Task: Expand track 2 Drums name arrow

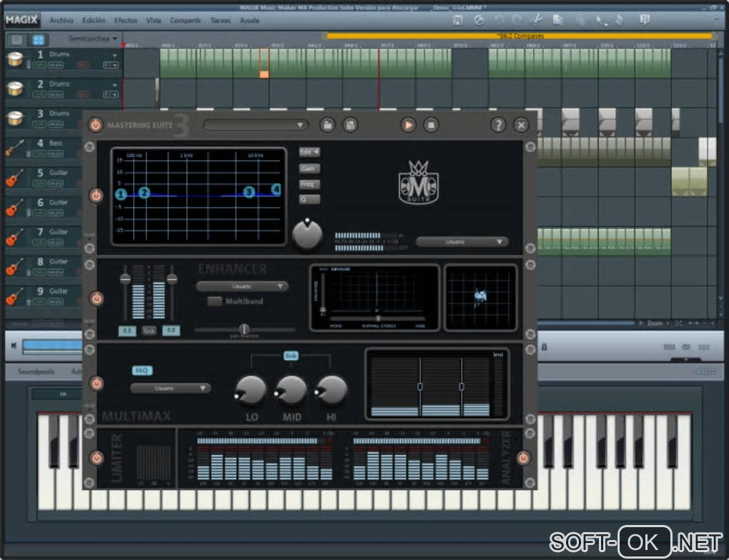Action: (x=114, y=85)
